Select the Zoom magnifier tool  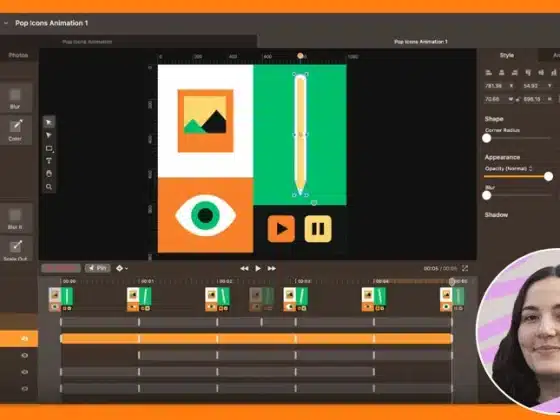tap(49, 187)
